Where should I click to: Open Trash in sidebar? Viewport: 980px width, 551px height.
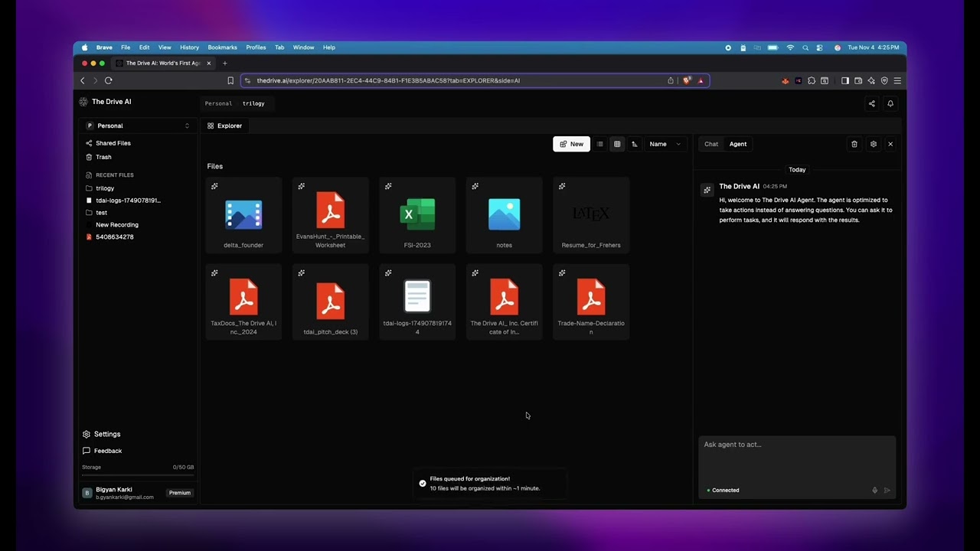(x=103, y=157)
